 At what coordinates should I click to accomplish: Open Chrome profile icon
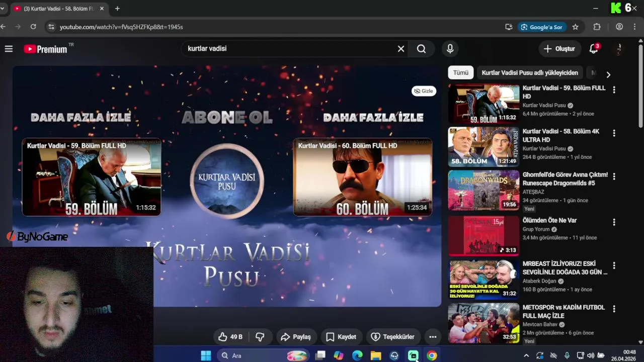619,27
